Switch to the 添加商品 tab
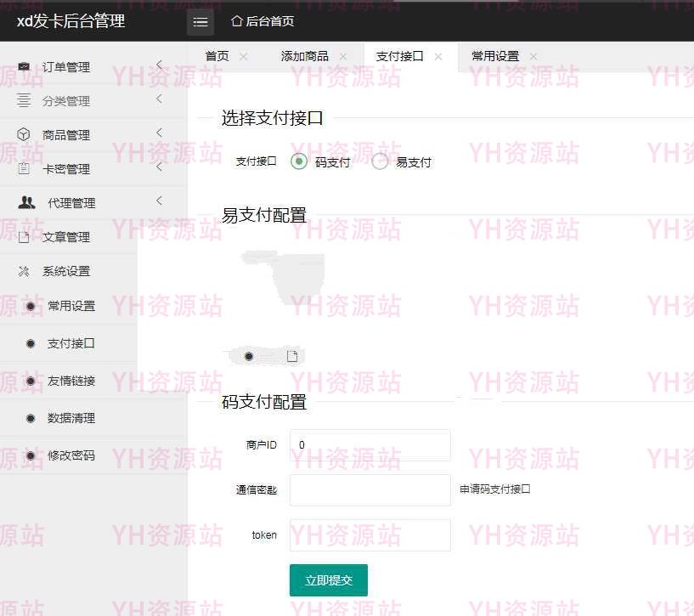The height and width of the screenshot is (616, 694). click(304, 56)
